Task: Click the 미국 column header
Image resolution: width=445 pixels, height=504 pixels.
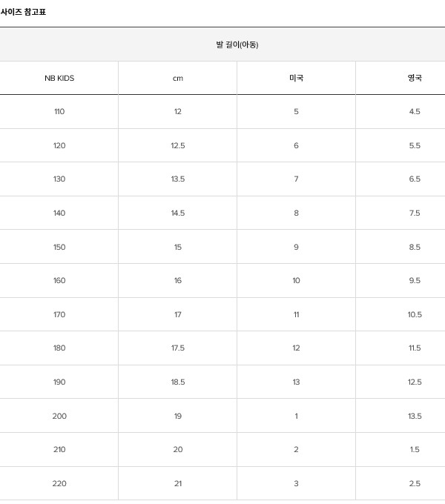Action: 296,78
